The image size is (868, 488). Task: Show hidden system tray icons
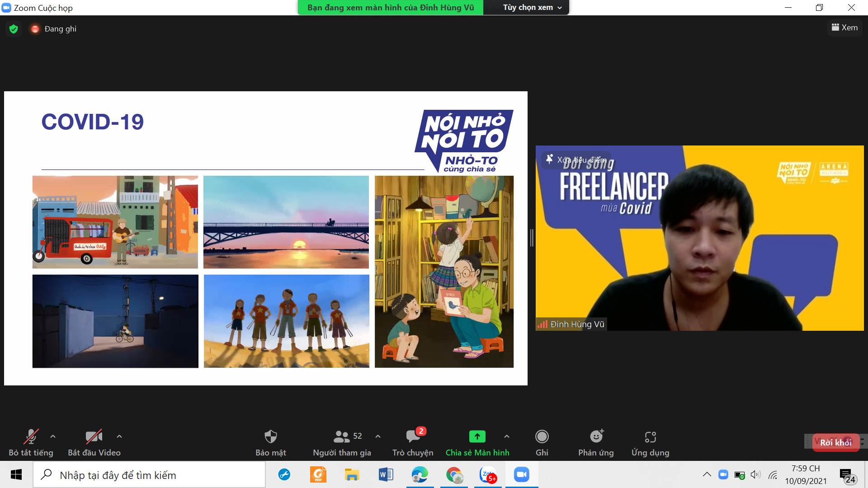[x=707, y=474]
